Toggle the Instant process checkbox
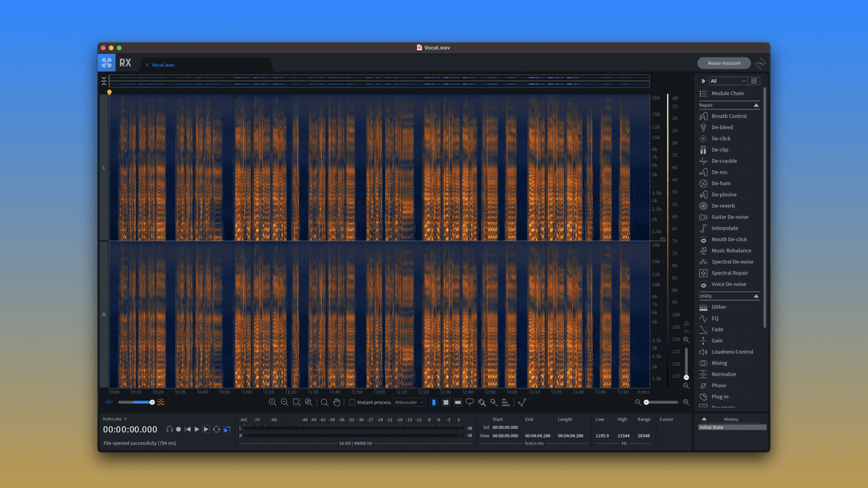Image resolution: width=868 pixels, height=488 pixels. [x=352, y=402]
